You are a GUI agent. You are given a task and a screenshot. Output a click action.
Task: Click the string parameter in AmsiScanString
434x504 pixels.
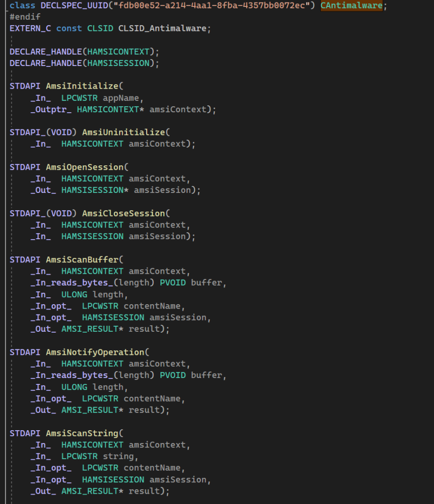click(x=118, y=456)
